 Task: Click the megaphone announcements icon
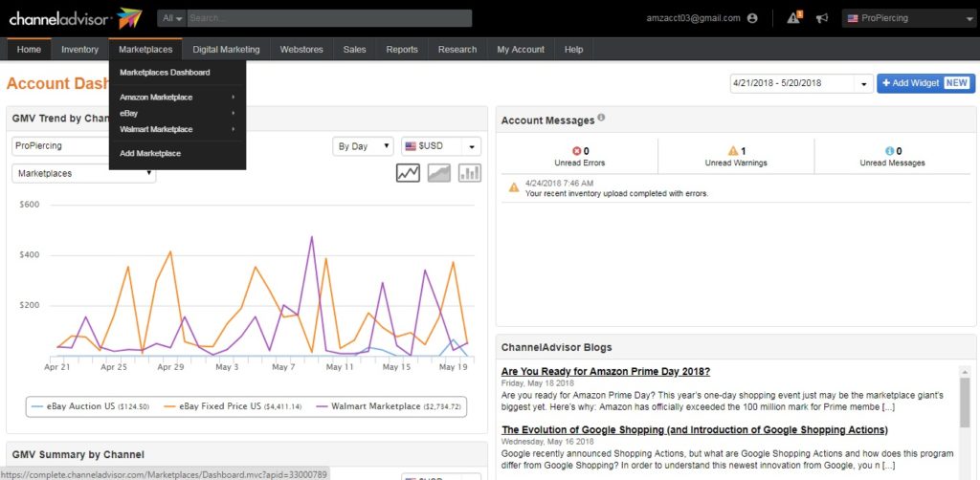click(x=821, y=18)
